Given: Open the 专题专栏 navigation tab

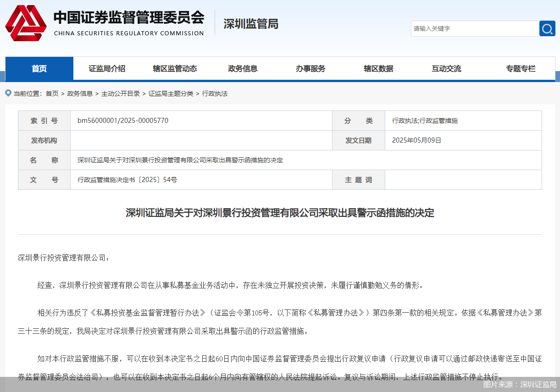Looking at the screenshot, I should [521, 68].
